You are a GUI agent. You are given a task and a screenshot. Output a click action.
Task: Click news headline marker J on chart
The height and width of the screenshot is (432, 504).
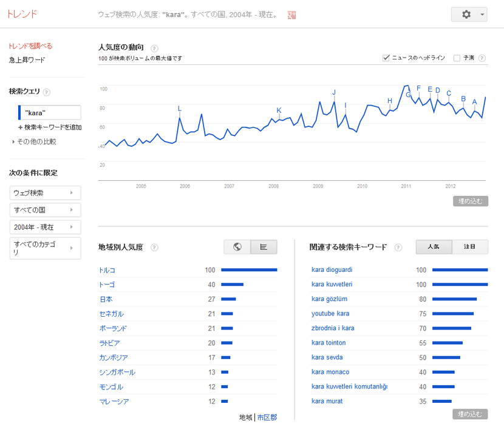pyautogui.click(x=334, y=92)
